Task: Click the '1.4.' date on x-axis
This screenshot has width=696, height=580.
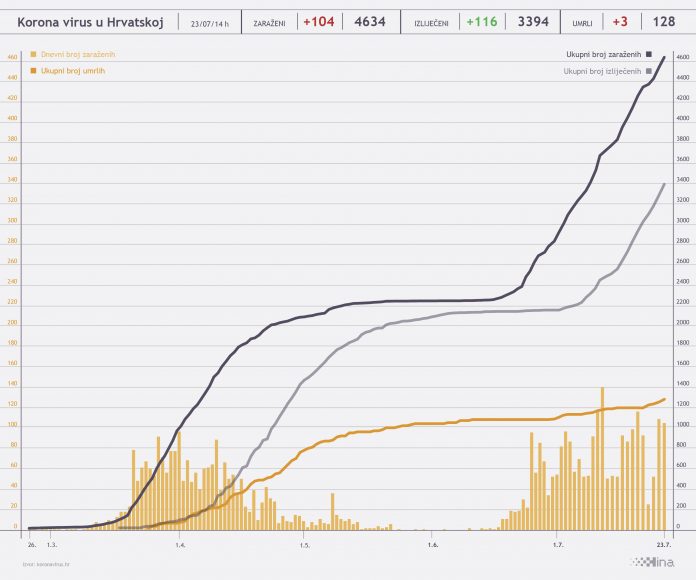Action: (x=180, y=544)
